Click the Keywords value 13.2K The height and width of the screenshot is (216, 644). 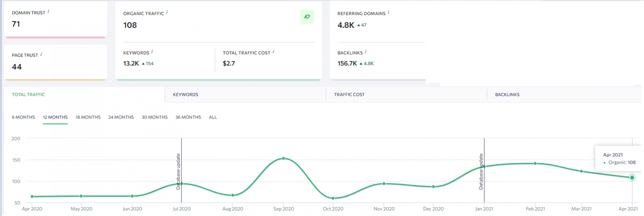coord(131,63)
